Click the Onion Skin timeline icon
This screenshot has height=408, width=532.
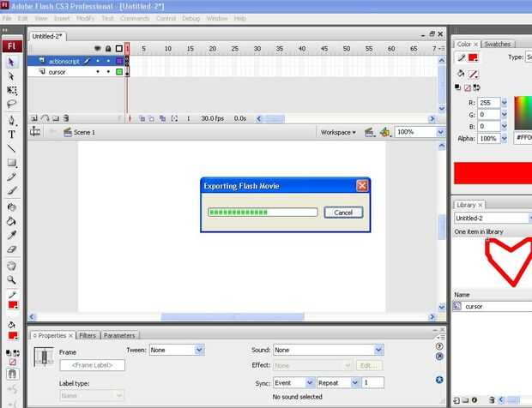click(x=142, y=118)
